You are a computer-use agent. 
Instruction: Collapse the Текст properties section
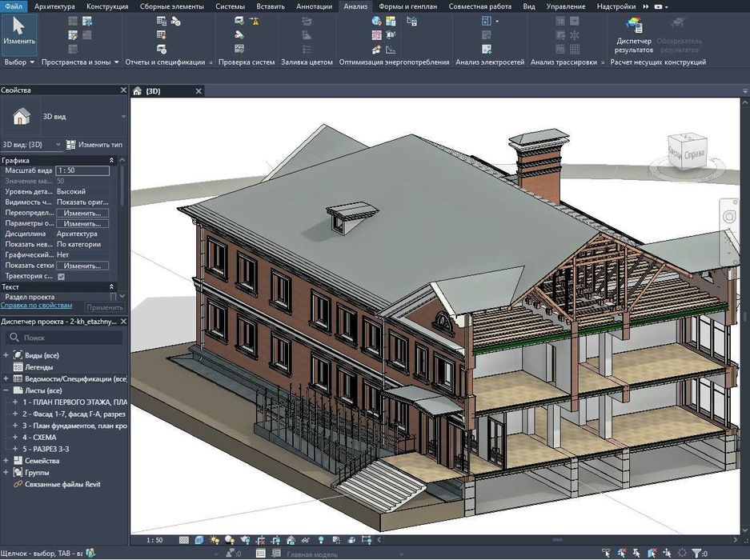pyautogui.click(x=111, y=286)
